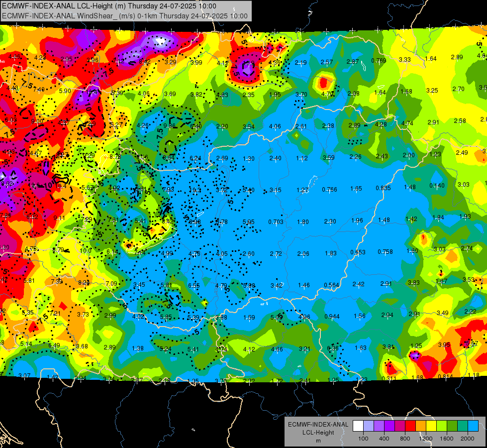Image resolution: width=487 pixels, height=448 pixels.
Task: Click the legend tick label 100
Action: (x=363, y=439)
